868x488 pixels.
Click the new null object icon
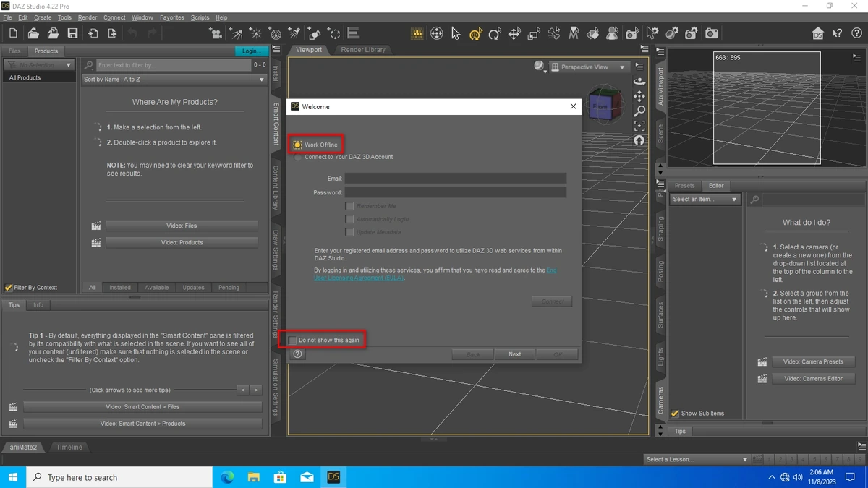click(x=333, y=33)
